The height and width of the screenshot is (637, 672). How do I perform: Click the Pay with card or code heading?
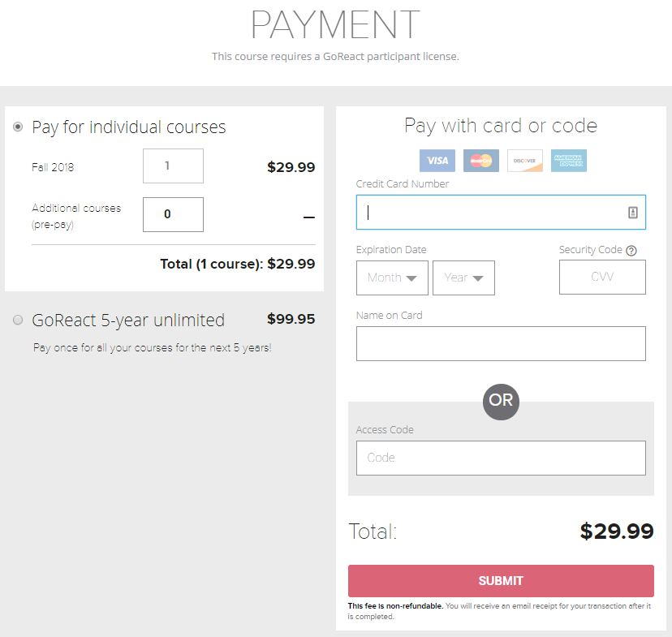[501, 127]
